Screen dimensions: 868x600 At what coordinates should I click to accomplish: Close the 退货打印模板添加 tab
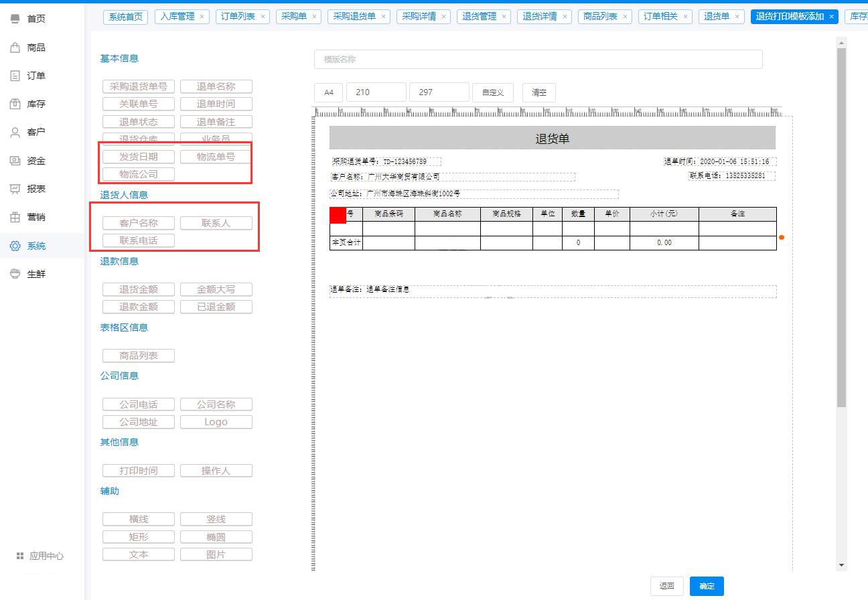coord(832,17)
